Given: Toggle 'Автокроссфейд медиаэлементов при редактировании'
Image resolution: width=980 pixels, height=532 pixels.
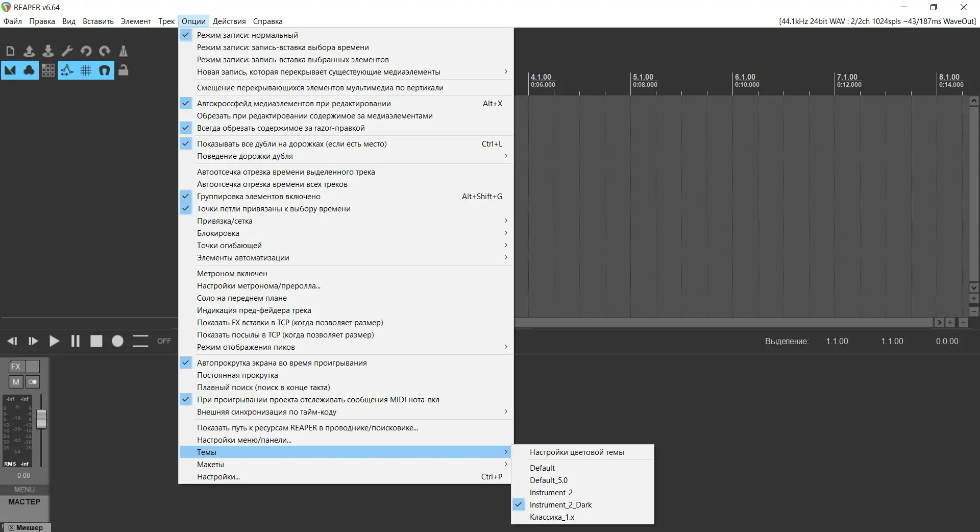Looking at the screenshot, I should tap(346, 104).
